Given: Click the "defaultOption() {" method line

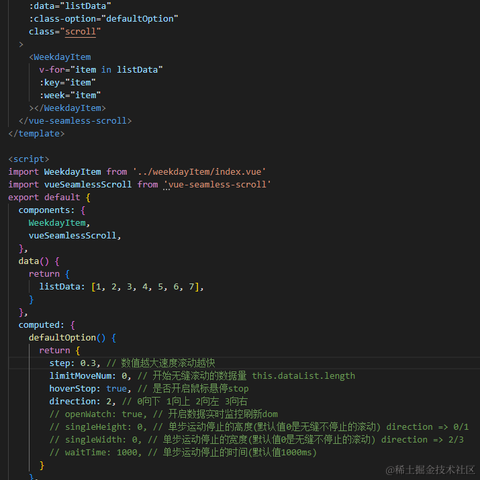Looking at the screenshot, I should [x=72, y=338].
